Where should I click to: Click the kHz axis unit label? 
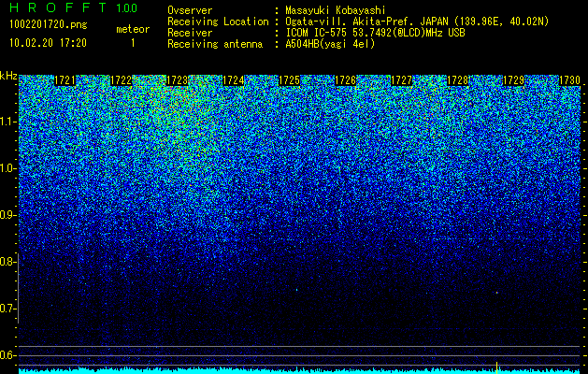pos(8,76)
